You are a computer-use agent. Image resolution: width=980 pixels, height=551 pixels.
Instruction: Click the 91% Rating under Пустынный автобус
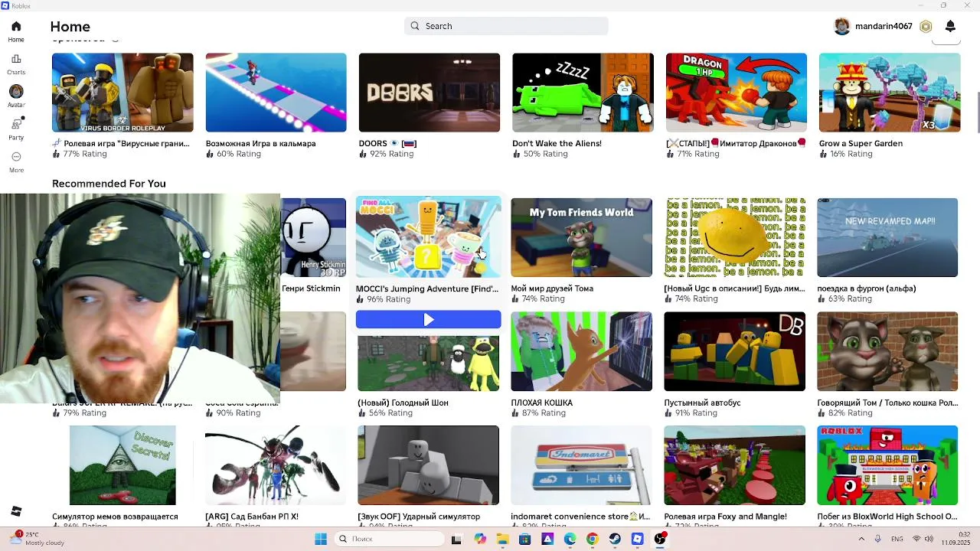coord(696,413)
